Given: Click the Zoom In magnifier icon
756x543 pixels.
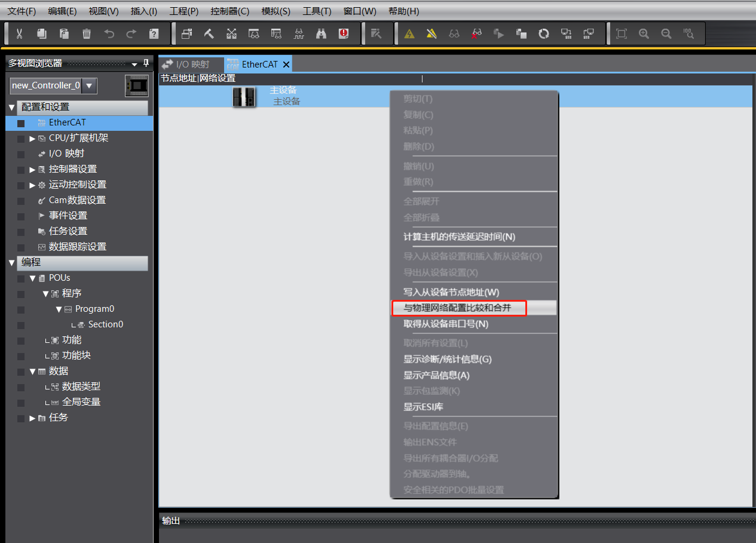Looking at the screenshot, I should 644,33.
